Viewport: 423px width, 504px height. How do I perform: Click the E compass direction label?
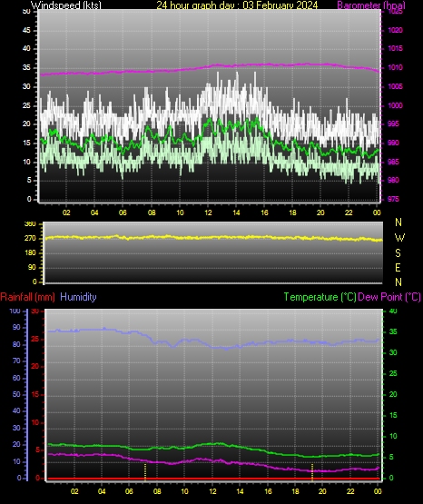coord(398,267)
